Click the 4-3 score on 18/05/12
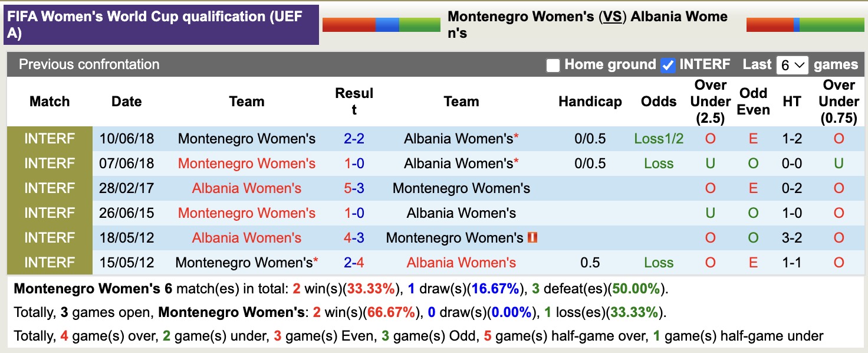Viewport: 868px width, 353px height. click(x=354, y=238)
